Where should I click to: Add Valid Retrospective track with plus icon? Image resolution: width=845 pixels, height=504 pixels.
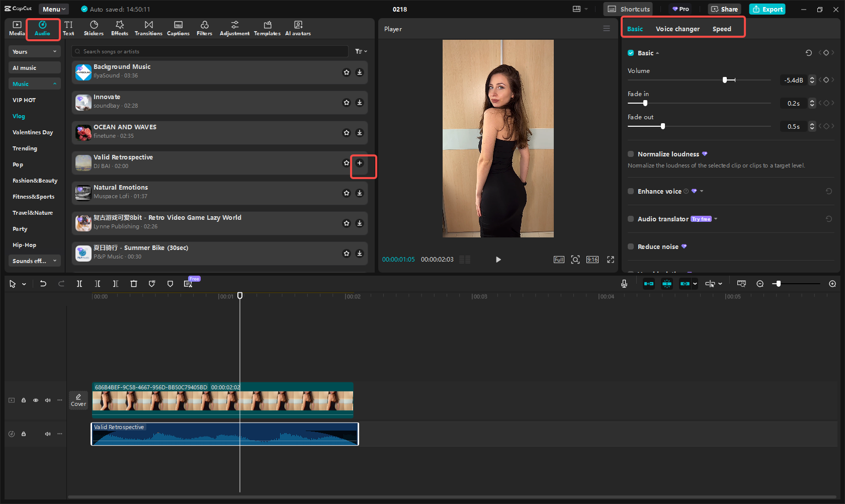360,163
